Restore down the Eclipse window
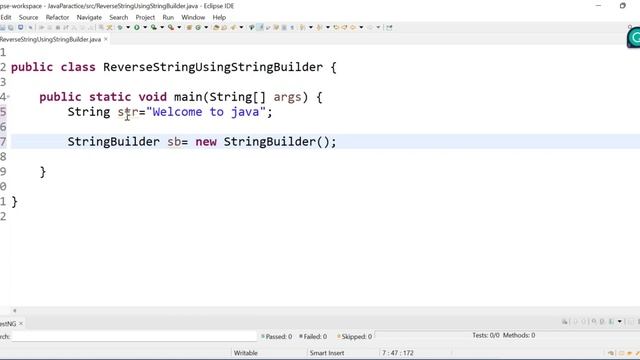The width and height of the screenshot is (640, 360). coord(622,6)
